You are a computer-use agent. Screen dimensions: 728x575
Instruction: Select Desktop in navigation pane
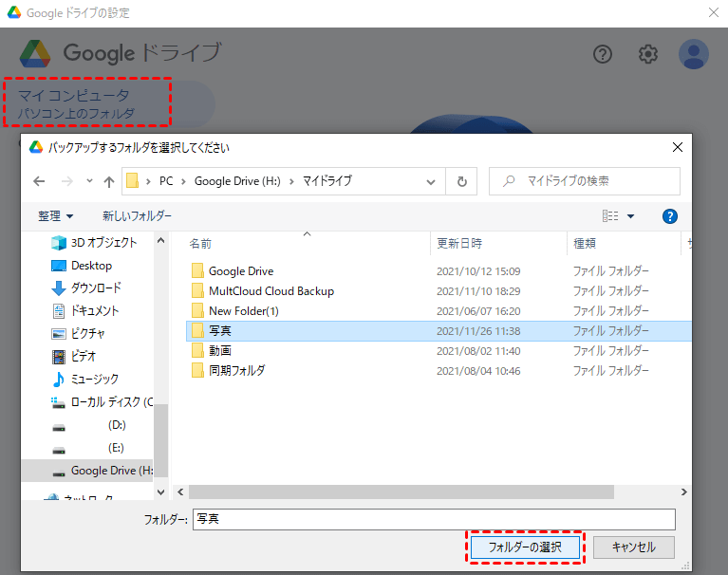point(82,266)
